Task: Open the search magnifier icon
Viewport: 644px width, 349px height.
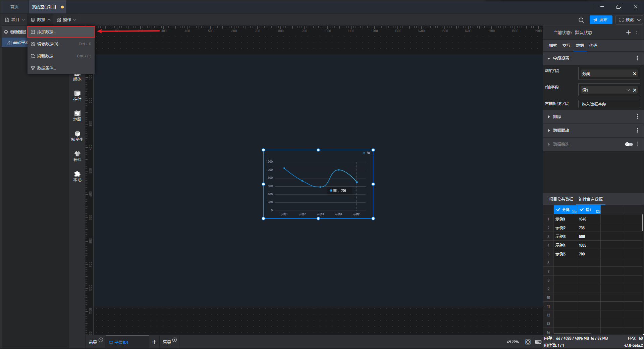Action: tap(581, 20)
